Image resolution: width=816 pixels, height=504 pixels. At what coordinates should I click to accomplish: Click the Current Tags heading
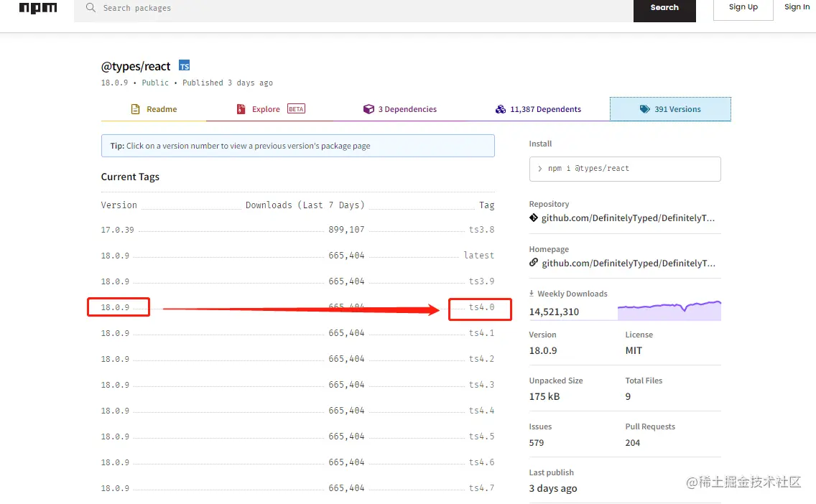click(130, 177)
